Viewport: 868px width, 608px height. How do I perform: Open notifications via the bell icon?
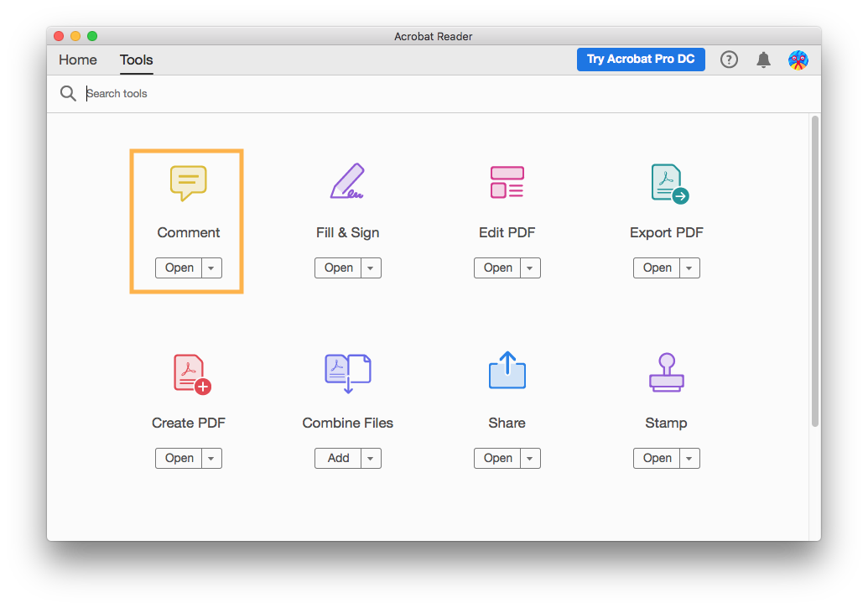point(763,60)
